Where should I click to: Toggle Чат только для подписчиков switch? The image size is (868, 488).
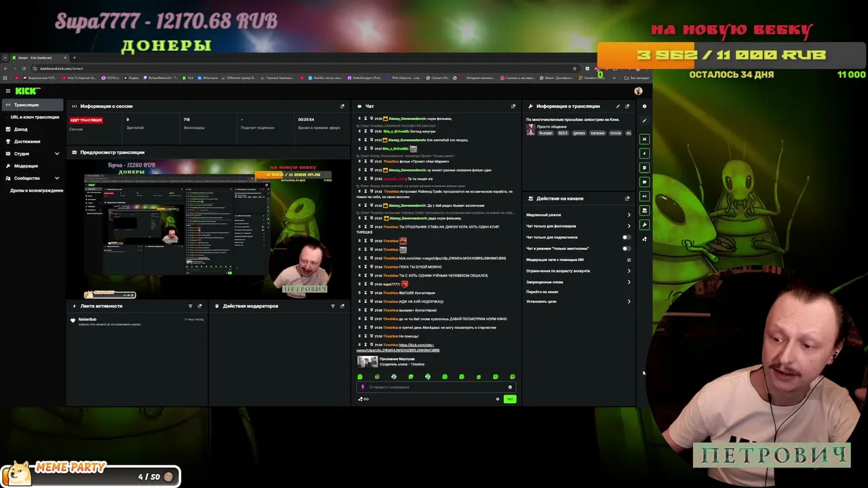(626, 237)
